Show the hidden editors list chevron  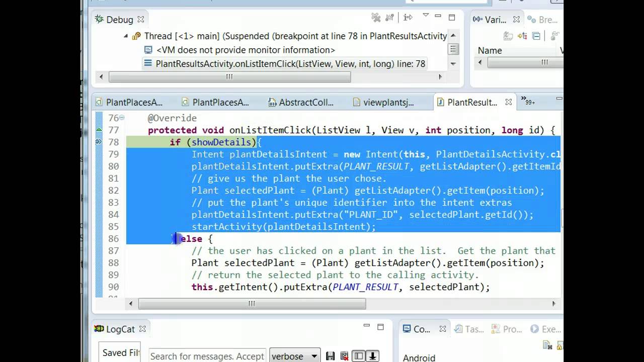[x=528, y=101]
